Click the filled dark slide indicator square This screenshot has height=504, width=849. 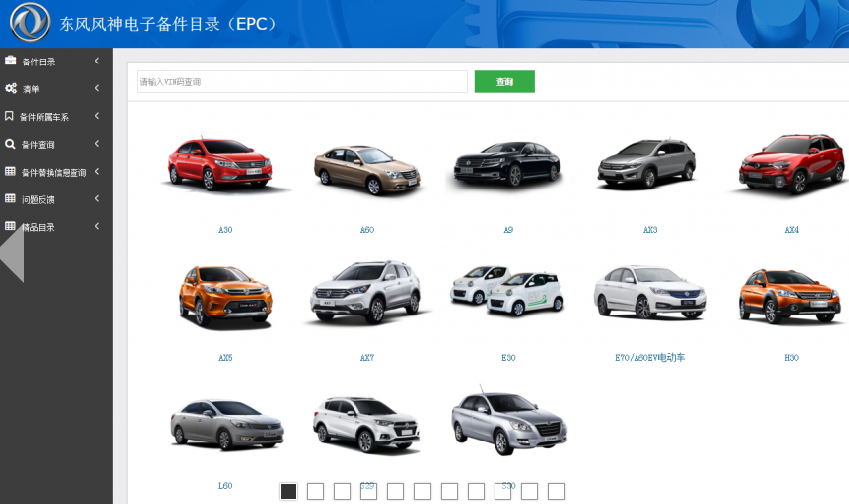(289, 491)
